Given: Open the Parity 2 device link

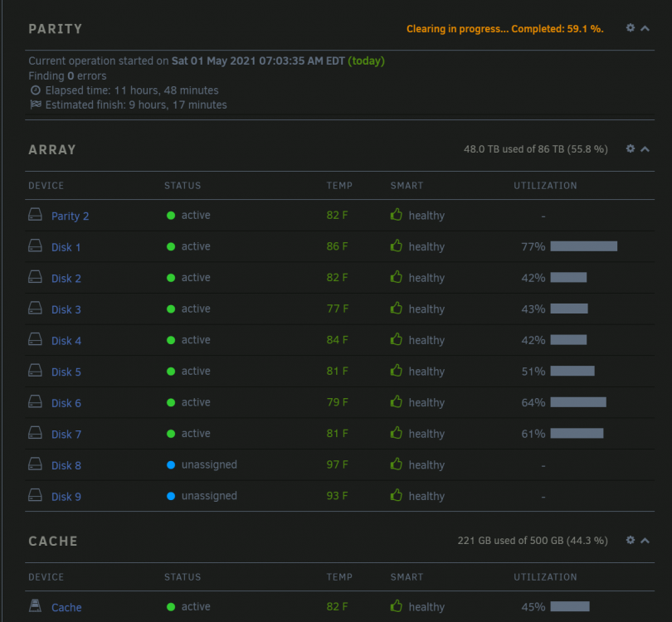Looking at the screenshot, I should pyautogui.click(x=71, y=216).
